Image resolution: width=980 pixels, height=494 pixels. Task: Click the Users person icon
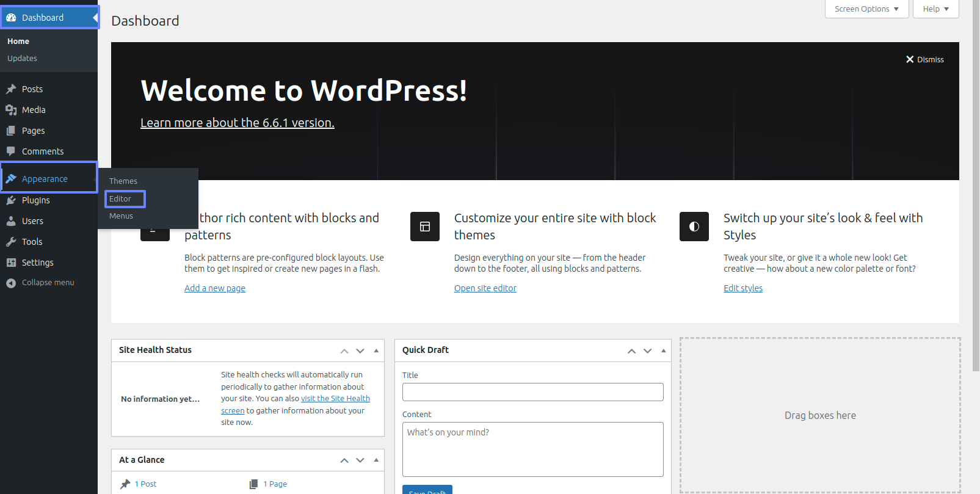click(x=11, y=221)
